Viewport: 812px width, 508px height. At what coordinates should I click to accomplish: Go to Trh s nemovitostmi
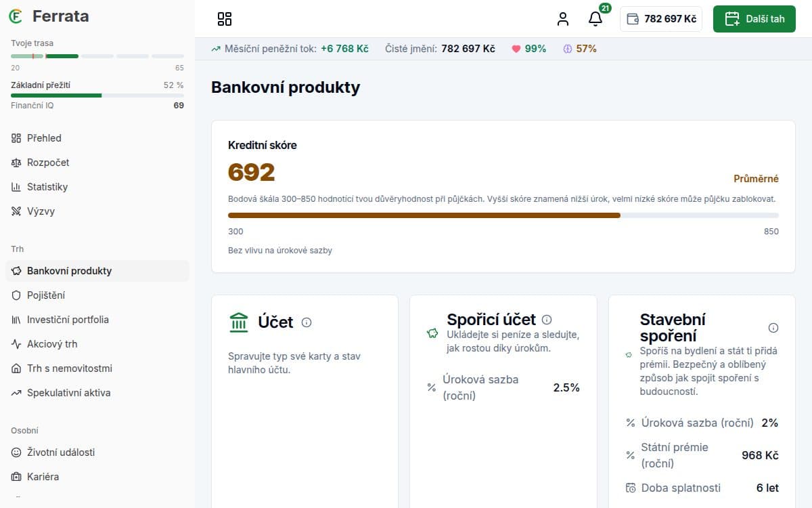pyautogui.click(x=97, y=368)
